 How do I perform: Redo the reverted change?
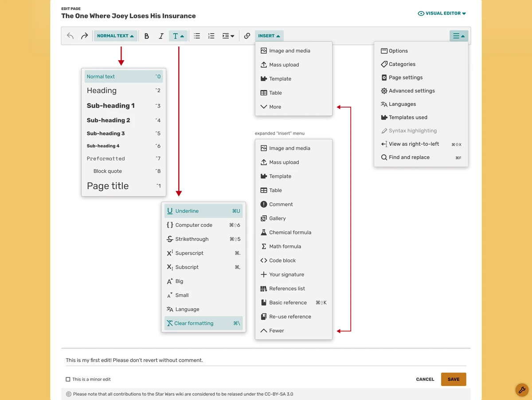84,36
